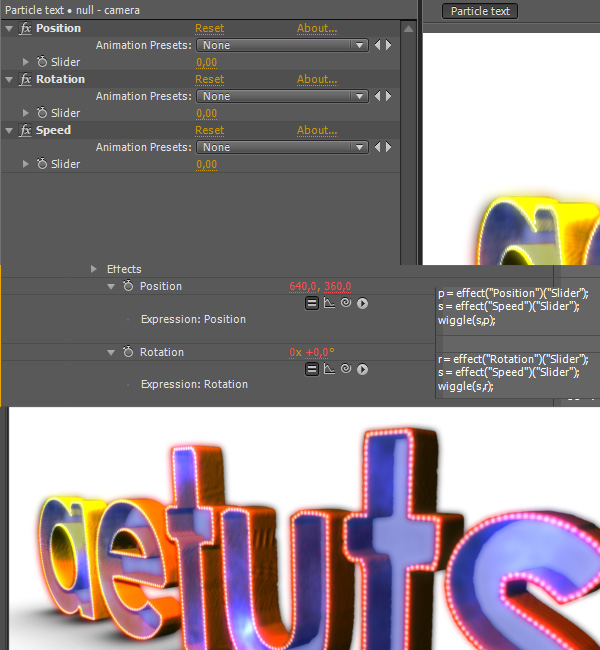Reset the Speed effect
The image size is (600, 650).
click(209, 131)
